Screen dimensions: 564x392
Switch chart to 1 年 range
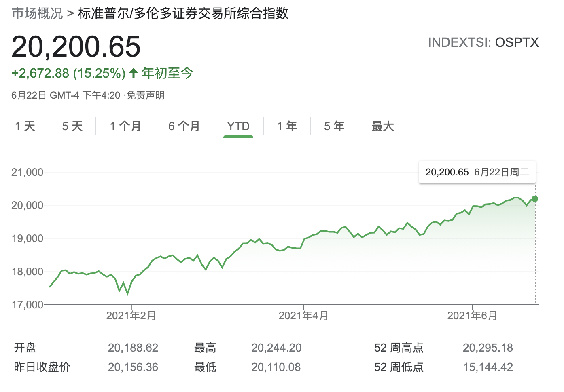tap(287, 126)
